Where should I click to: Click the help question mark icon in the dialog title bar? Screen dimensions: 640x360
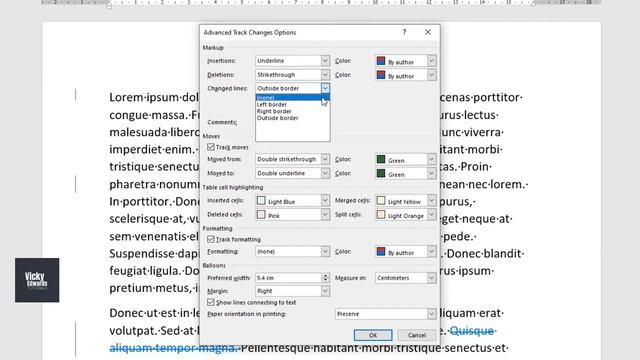404,32
